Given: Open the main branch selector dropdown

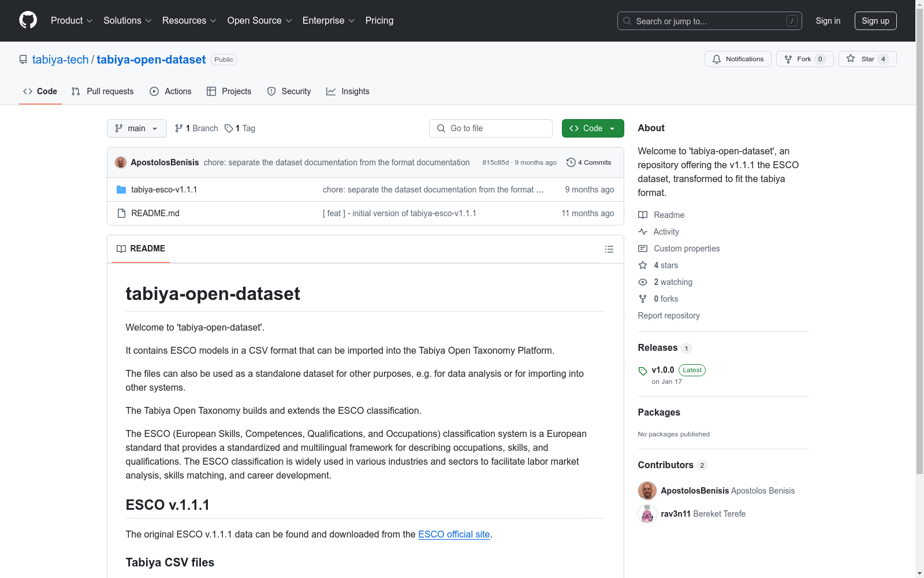Looking at the screenshot, I should [x=137, y=128].
